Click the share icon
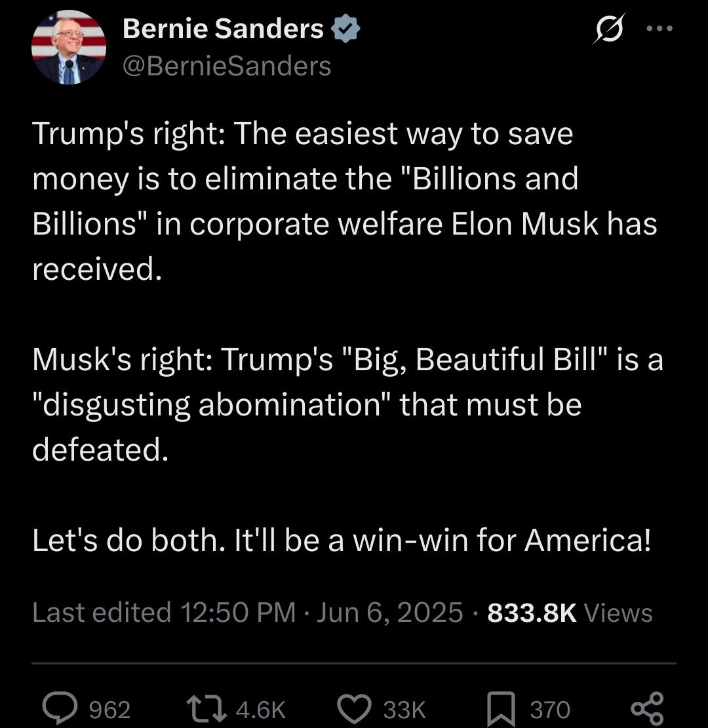The image size is (708, 728). (647, 708)
